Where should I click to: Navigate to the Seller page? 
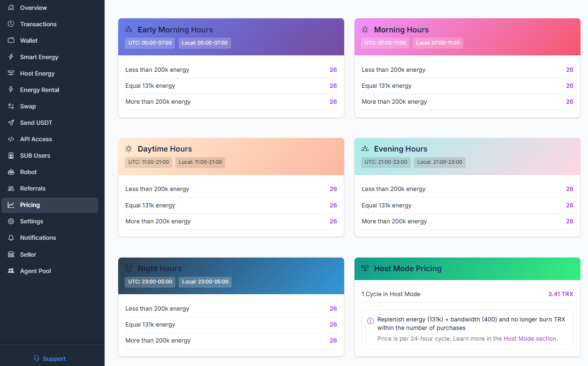click(28, 254)
